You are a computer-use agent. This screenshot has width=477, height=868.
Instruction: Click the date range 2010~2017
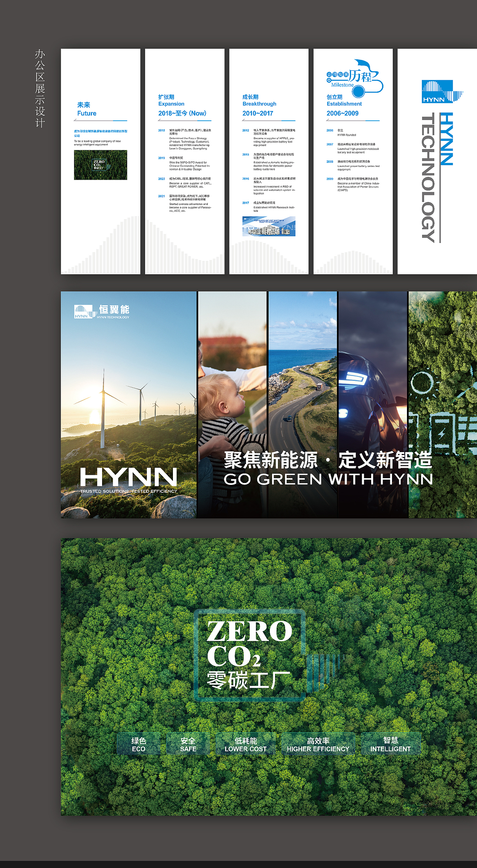[x=258, y=113]
